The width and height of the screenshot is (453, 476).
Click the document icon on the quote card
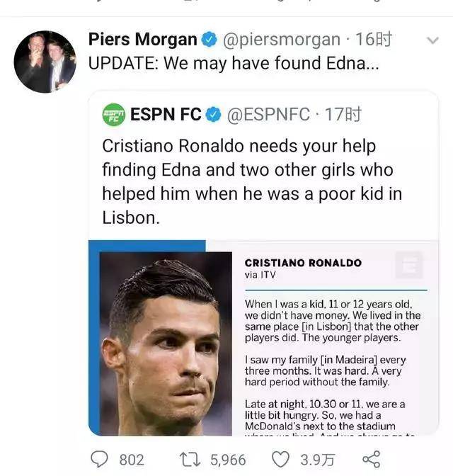pos(409,266)
